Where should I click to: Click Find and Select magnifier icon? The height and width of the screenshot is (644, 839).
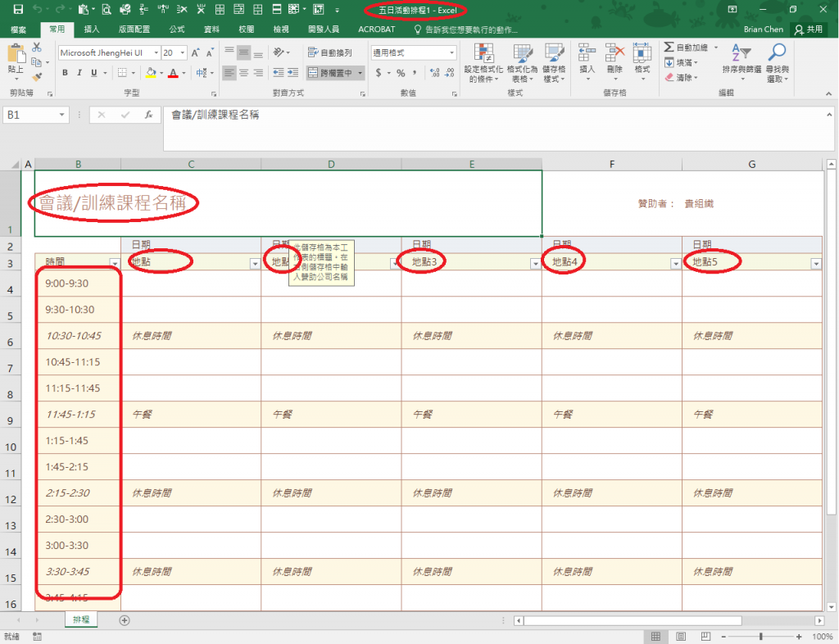(x=777, y=53)
